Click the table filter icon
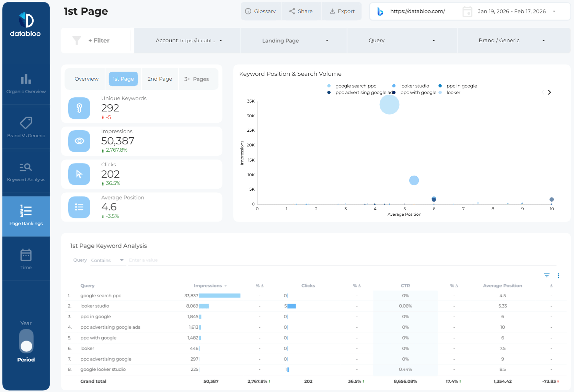 547,275
